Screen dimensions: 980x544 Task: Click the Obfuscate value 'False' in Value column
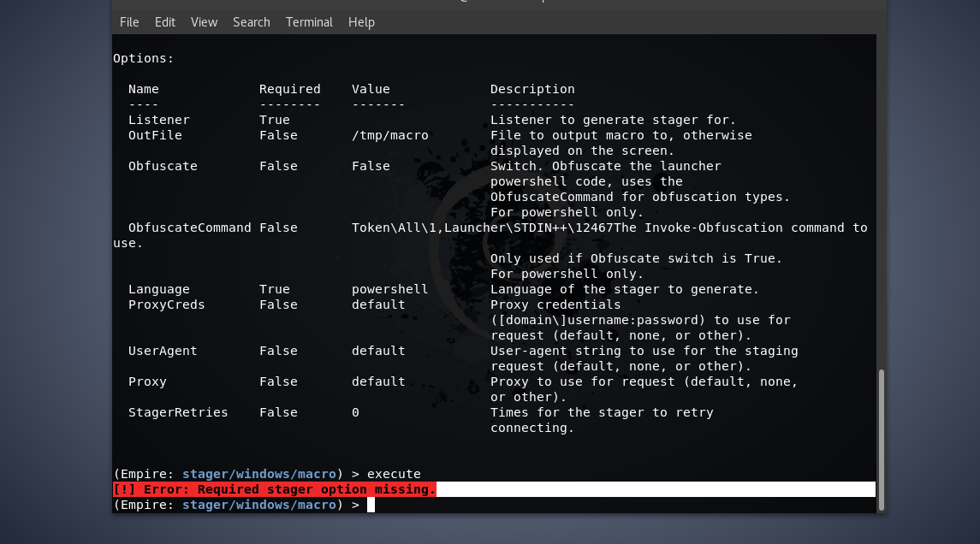(371, 166)
